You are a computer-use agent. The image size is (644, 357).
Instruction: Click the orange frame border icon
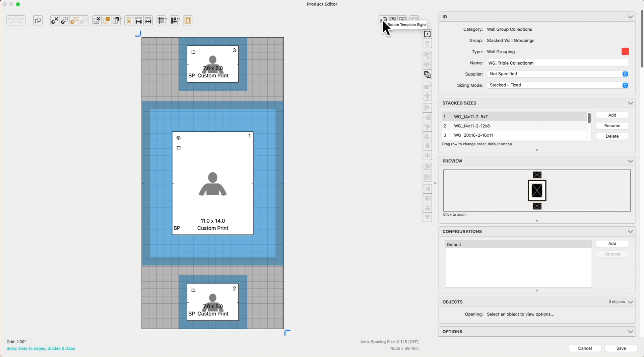tap(188, 20)
